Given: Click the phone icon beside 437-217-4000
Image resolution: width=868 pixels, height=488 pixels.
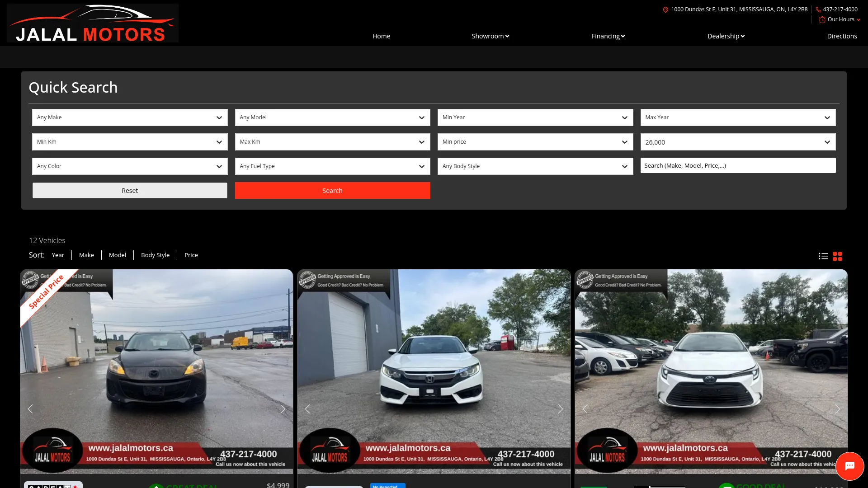Looking at the screenshot, I should click(x=818, y=9).
